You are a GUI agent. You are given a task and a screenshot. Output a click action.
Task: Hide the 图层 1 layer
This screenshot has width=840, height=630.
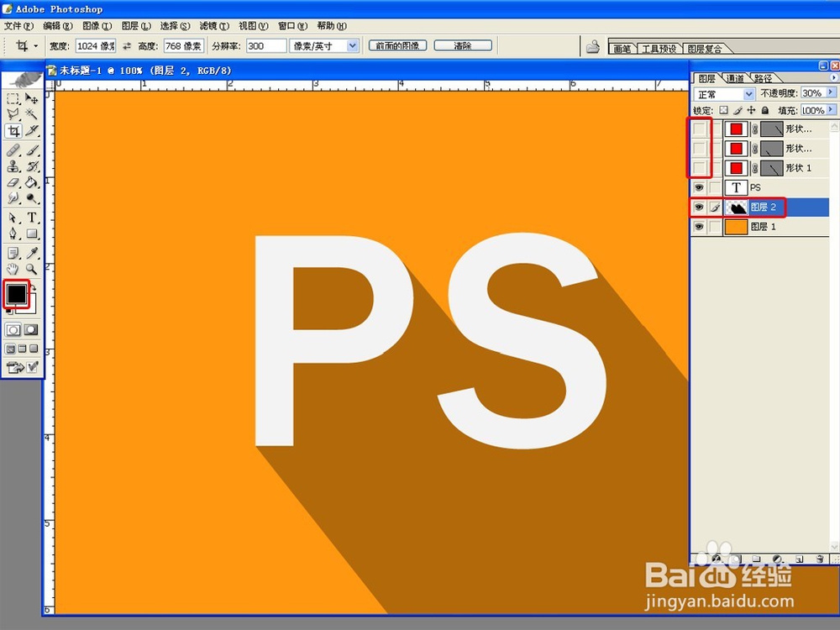coord(699,227)
